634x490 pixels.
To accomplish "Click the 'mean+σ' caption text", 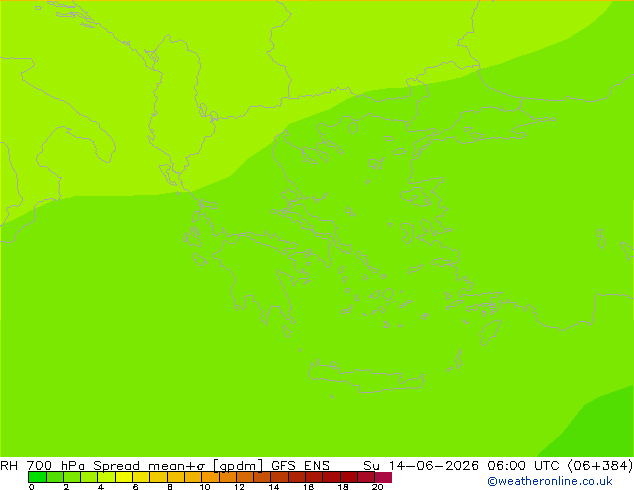I will point(177,466).
